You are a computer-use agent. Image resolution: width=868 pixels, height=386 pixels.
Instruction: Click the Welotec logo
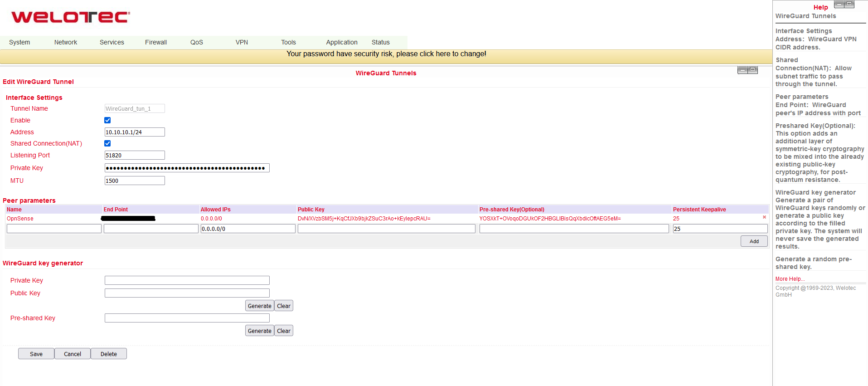click(70, 17)
